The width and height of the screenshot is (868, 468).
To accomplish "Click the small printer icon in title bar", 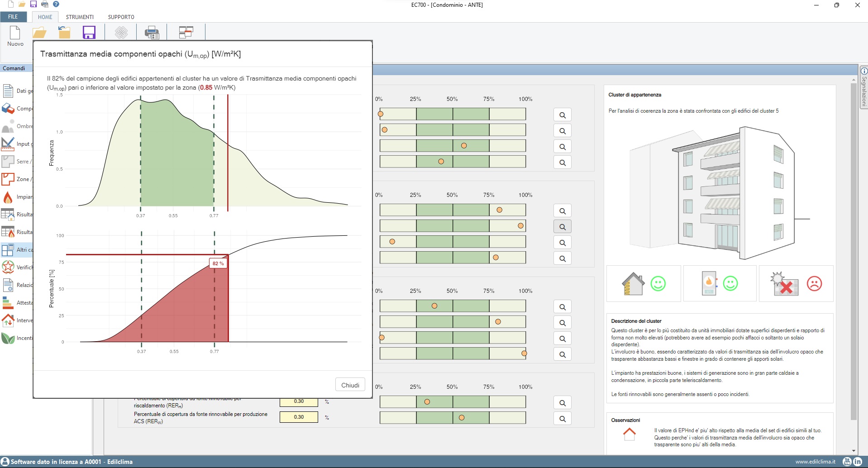I will click(x=45, y=4).
